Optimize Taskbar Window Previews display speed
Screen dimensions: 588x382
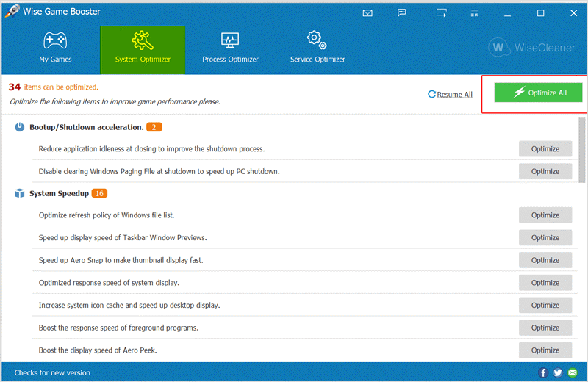point(545,238)
